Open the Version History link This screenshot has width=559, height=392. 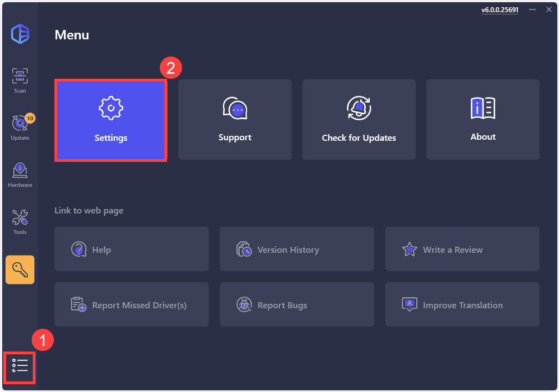click(x=296, y=250)
